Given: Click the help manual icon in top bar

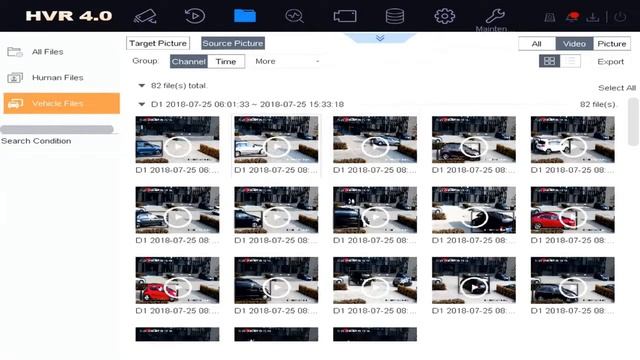Looking at the screenshot, I should (x=550, y=18).
